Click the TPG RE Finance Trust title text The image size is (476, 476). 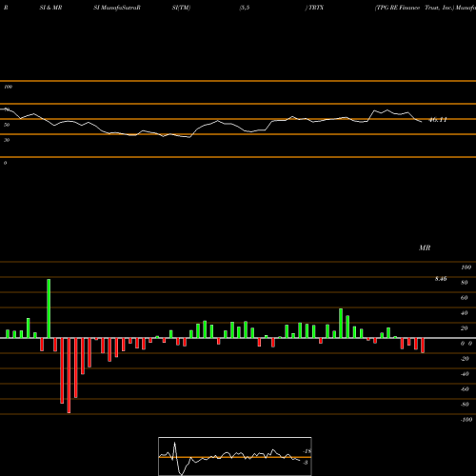[414, 8]
